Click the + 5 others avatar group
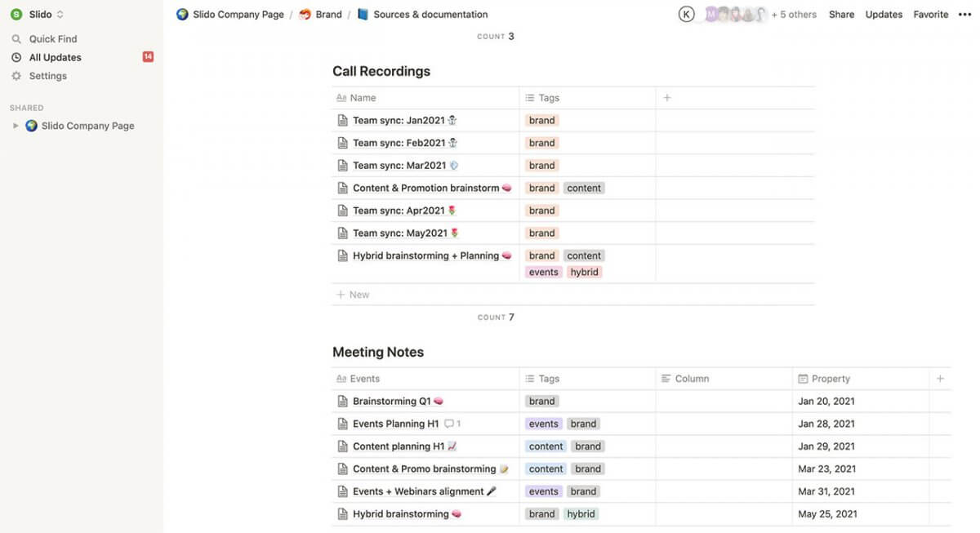The width and height of the screenshot is (980, 533). (x=793, y=14)
